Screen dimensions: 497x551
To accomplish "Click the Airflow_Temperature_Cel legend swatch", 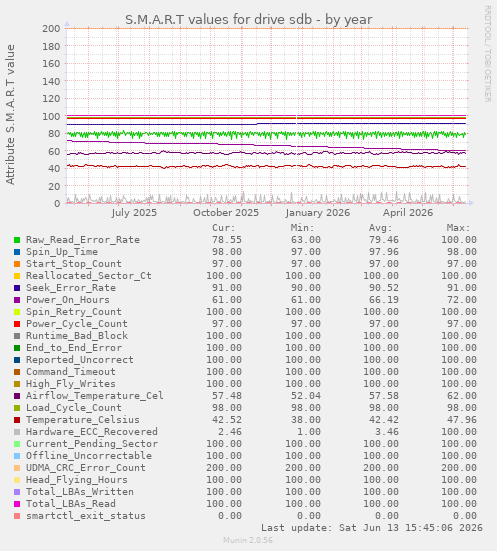I will click(17, 396).
